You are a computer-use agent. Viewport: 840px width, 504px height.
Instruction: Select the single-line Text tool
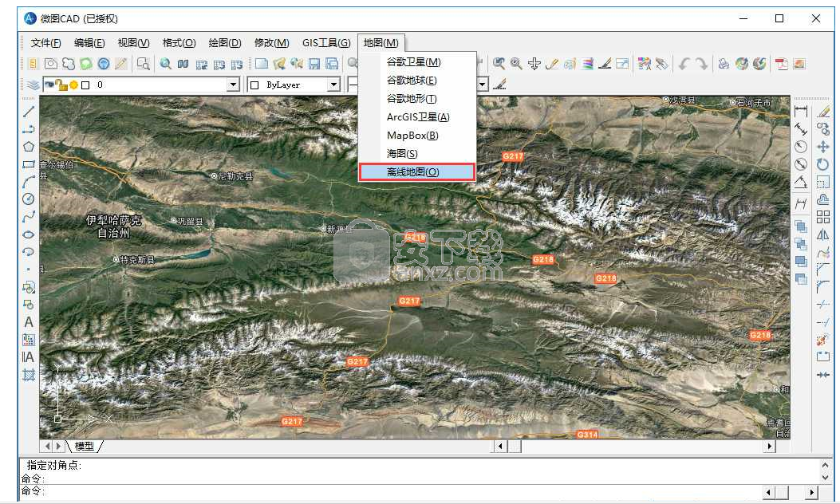(29, 322)
